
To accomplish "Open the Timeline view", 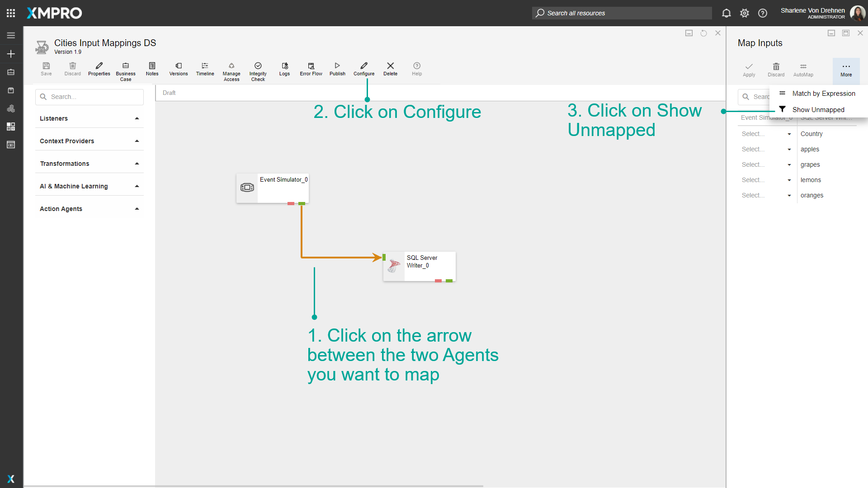I will click(x=205, y=69).
